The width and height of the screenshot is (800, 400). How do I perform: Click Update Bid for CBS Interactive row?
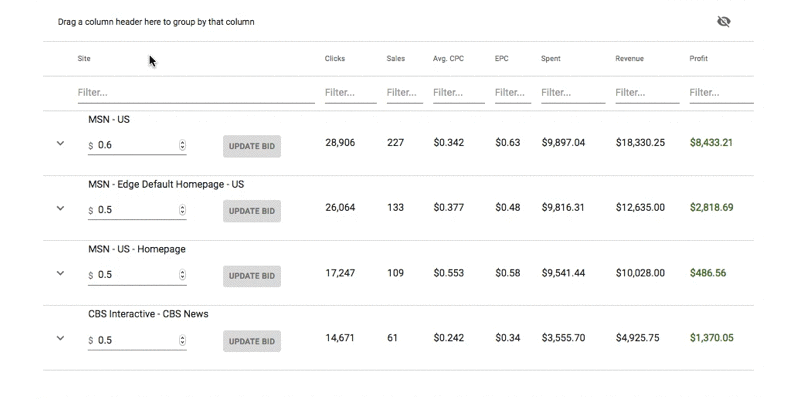click(x=252, y=341)
